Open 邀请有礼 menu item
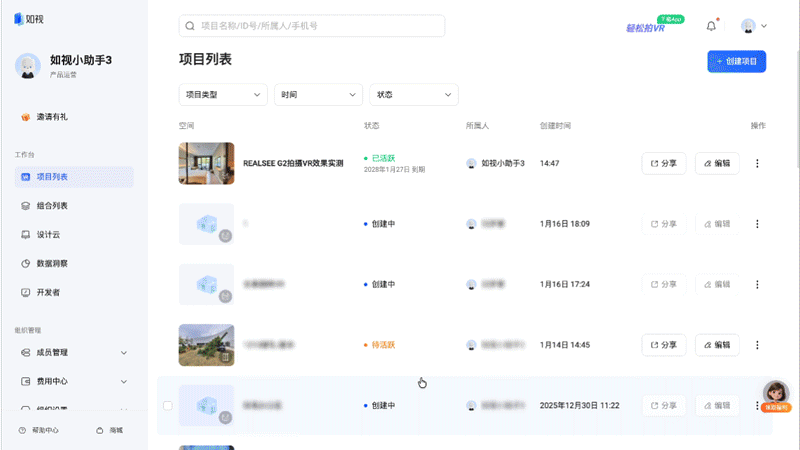 point(74,117)
